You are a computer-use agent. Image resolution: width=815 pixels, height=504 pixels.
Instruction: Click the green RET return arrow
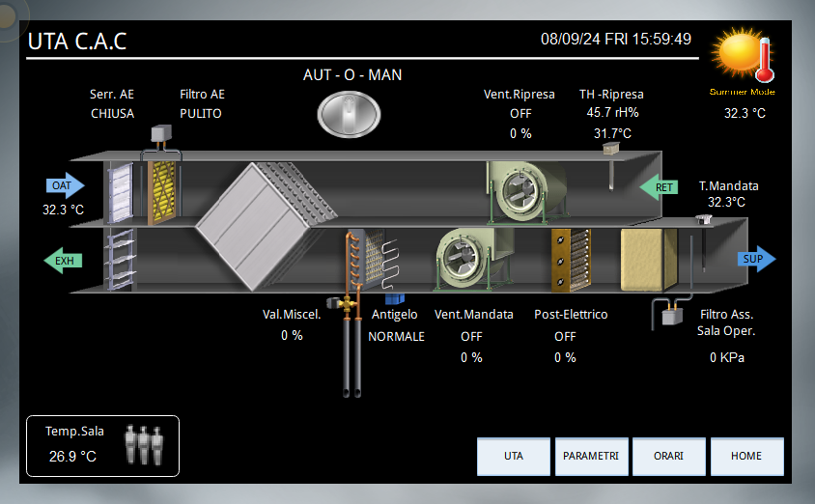(x=660, y=186)
